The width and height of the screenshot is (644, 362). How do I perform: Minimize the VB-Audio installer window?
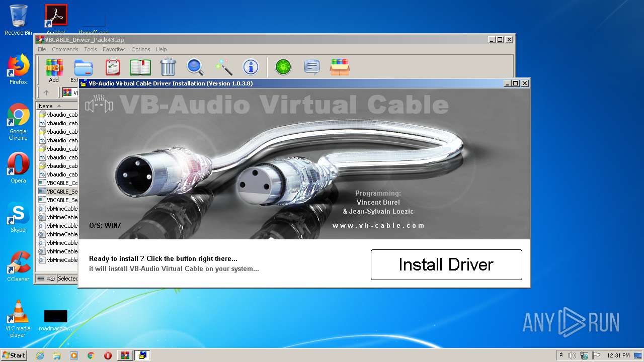pos(507,83)
